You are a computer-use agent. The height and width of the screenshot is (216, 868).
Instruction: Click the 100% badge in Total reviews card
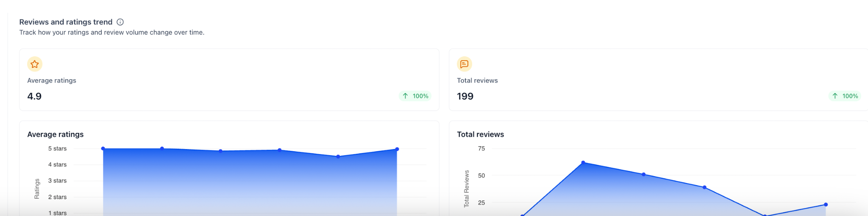point(845,96)
